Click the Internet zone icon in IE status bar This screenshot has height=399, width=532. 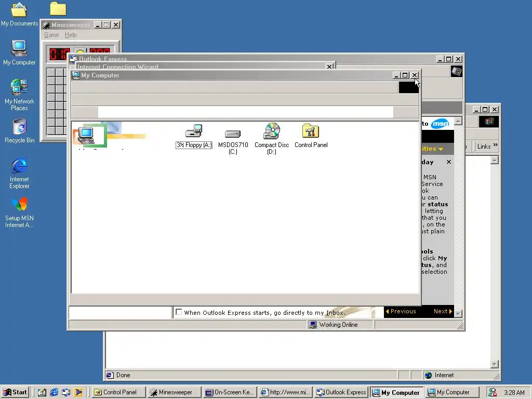pos(429,375)
